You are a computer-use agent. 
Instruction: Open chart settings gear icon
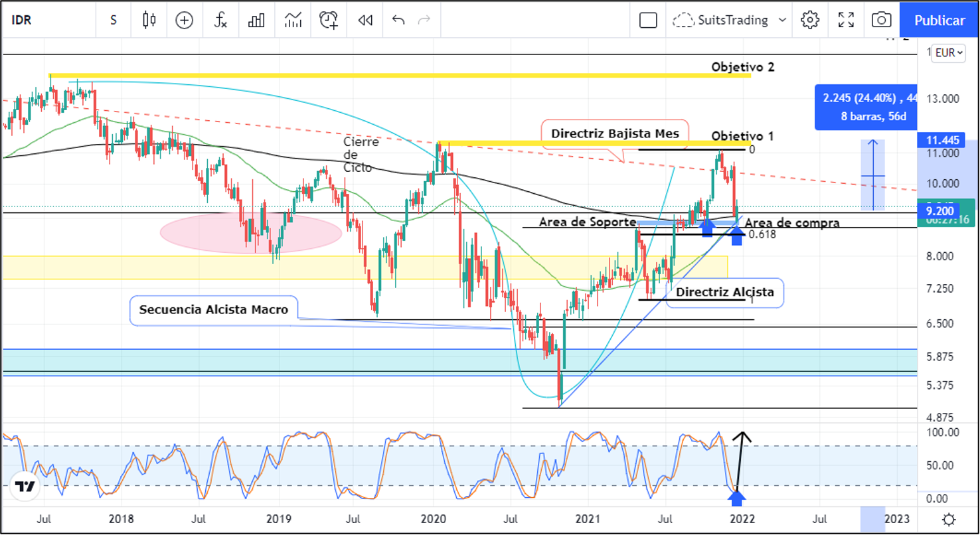point(809,20)
